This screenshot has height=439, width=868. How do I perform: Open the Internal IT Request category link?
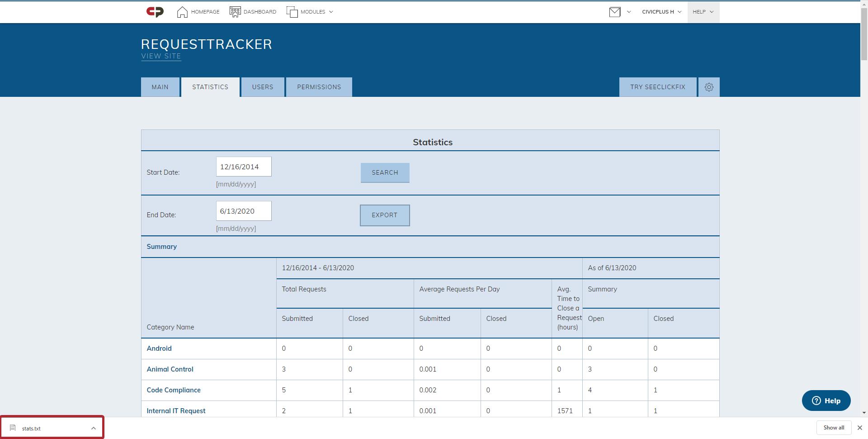point(176,411)
